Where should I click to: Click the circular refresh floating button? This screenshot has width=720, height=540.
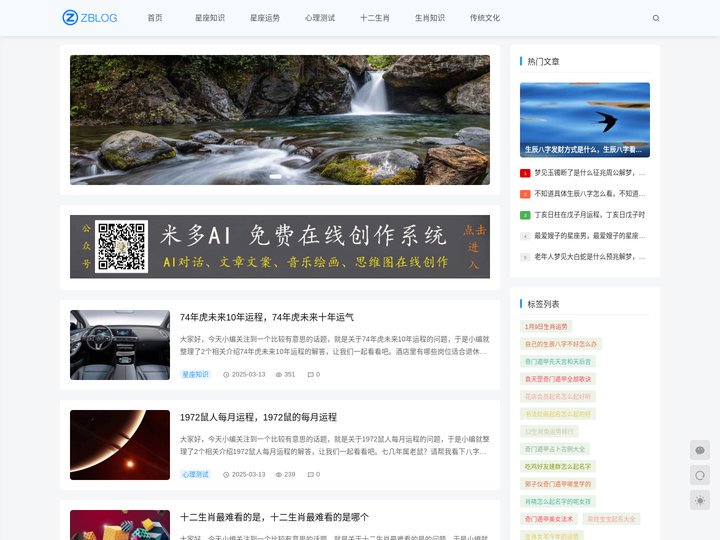[x=700, y=475]
